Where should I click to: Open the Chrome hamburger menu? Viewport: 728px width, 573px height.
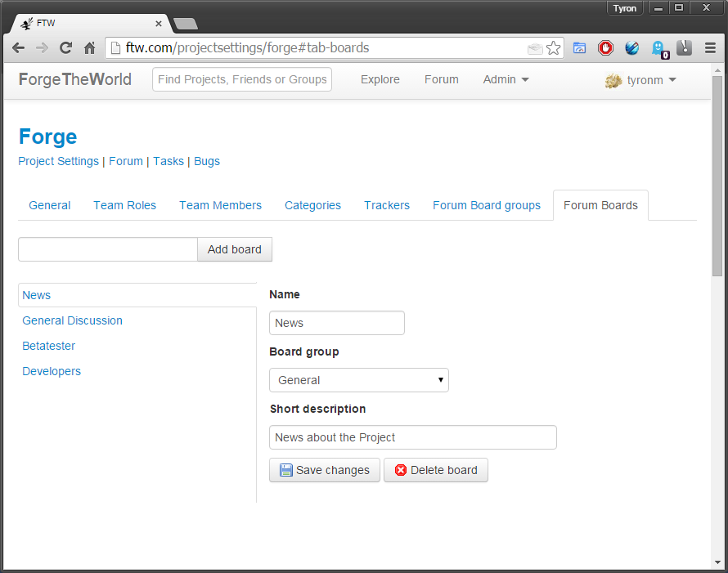(710, 48)
